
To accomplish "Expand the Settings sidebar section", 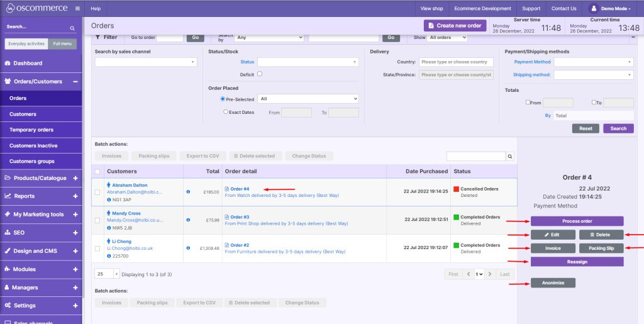I will [x=75, y=306].
